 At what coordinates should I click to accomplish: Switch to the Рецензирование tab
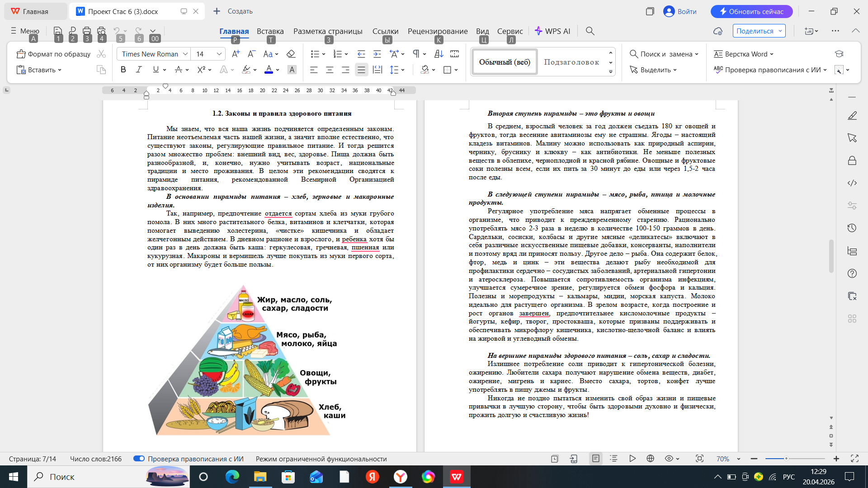pyautogui.click(x=437, y=31)
